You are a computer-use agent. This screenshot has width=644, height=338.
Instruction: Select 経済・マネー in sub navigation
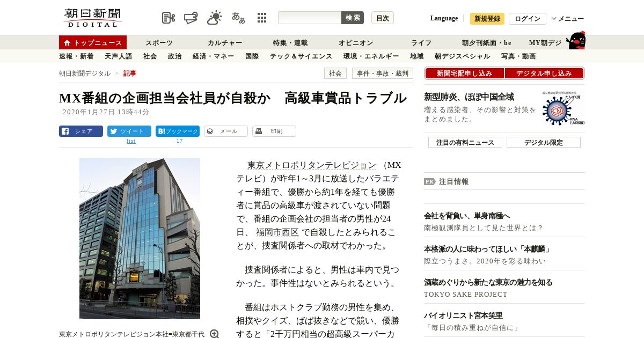(213, 56)
